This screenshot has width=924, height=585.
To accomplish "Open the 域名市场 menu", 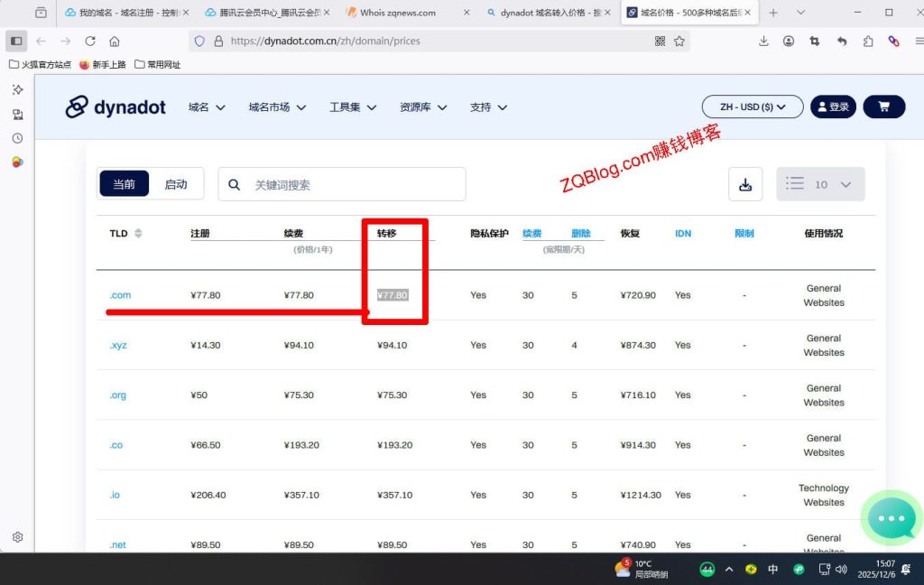I will (x=277, y=107).
